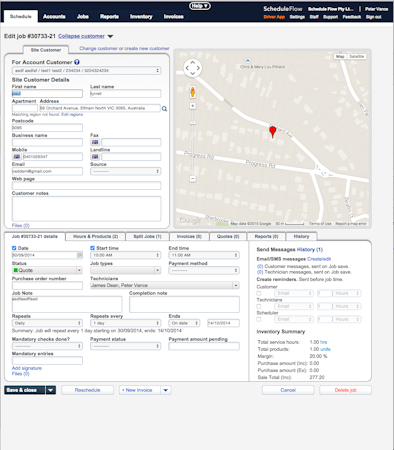Go to the Jobs tab
This screenshot has width=394, height=450.
click(x=83, y=16)
